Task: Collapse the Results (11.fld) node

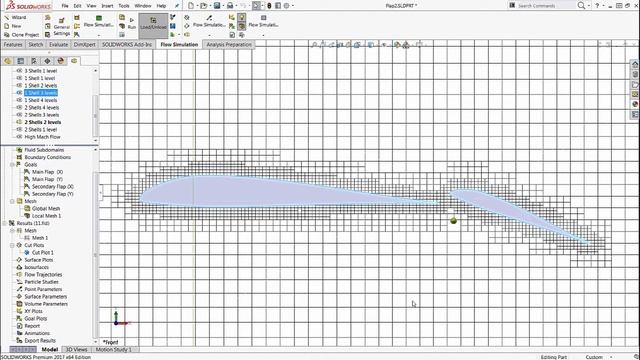Action: 4,223
